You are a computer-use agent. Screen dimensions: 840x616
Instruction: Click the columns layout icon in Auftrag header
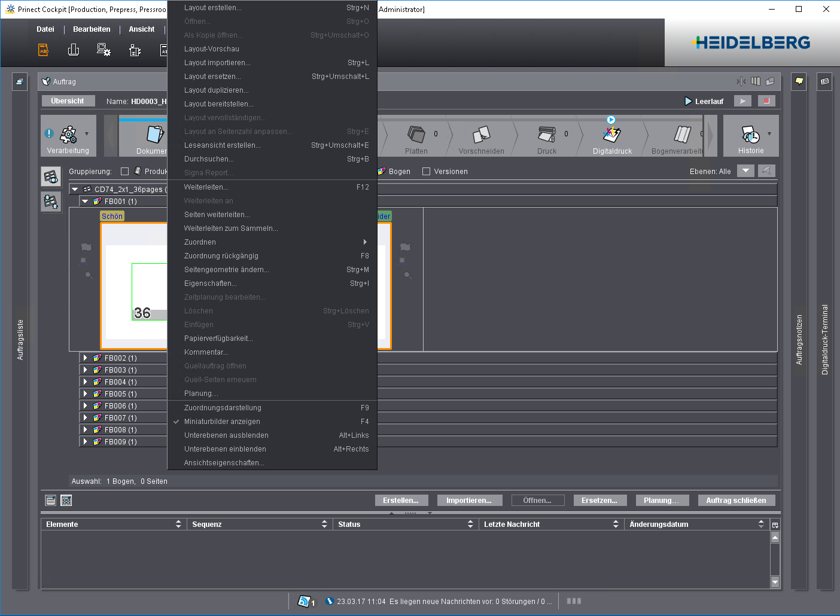(x=756, y=81)
